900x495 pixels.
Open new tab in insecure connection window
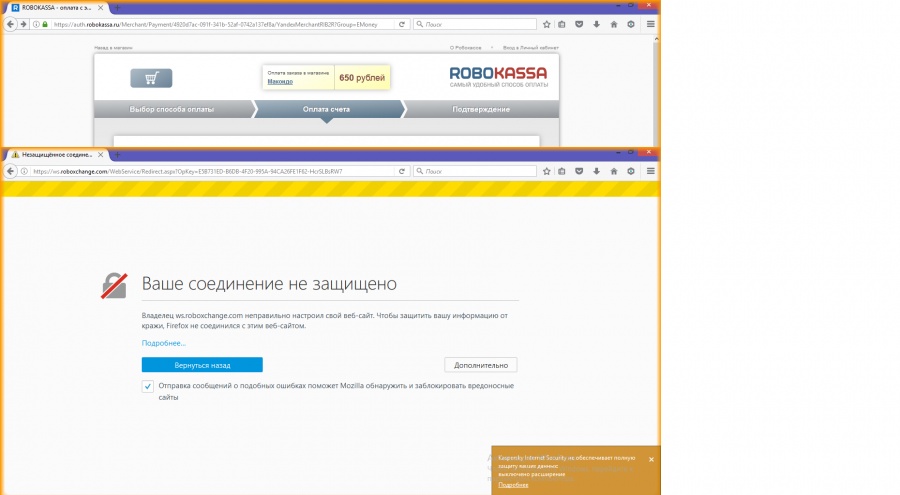tap(117, 154)
